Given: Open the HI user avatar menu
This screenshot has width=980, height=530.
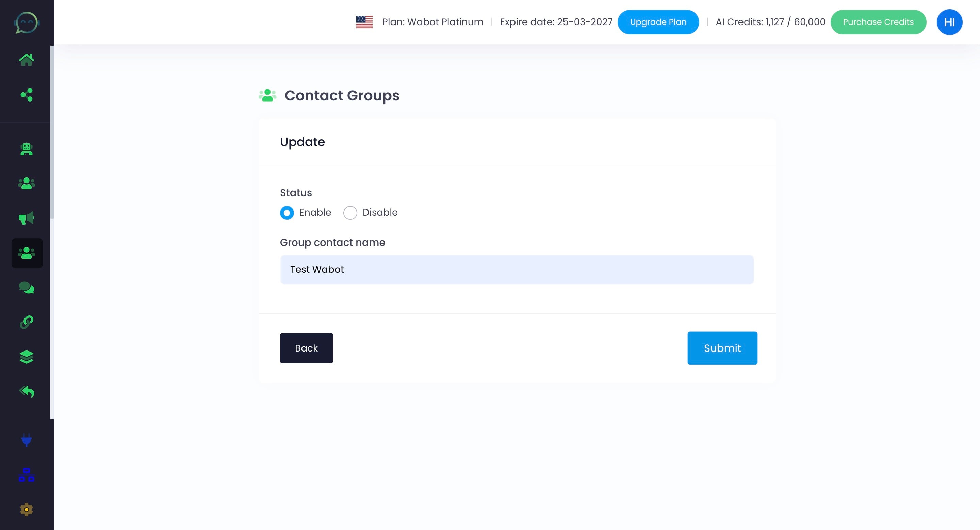Looking at the screenshot, I should pyautogui.click(x=949, y=22).
